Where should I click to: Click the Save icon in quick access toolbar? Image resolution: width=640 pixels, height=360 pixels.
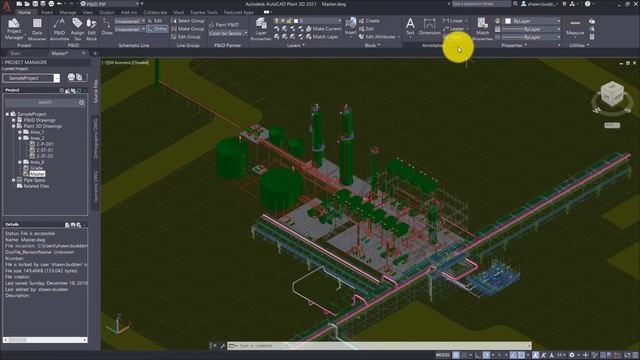tap(35, 4)
